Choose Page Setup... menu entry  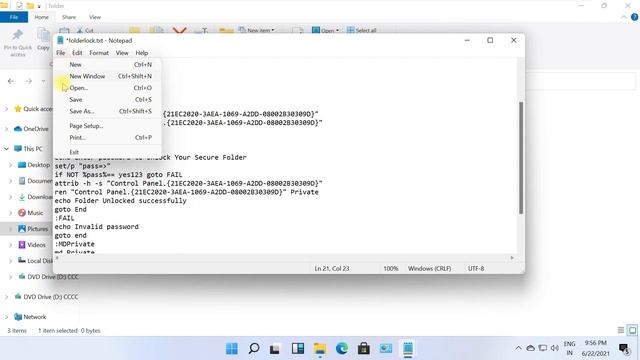click(x=108, y=126)
